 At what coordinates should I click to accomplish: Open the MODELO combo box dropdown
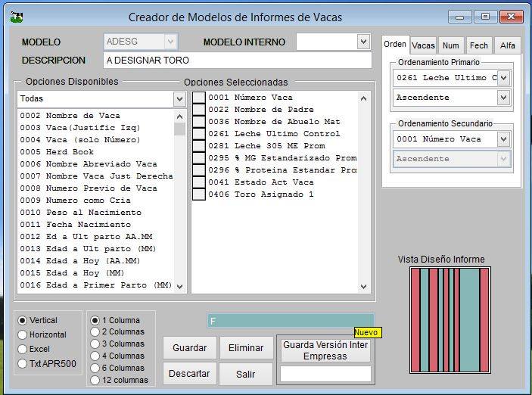171,42
